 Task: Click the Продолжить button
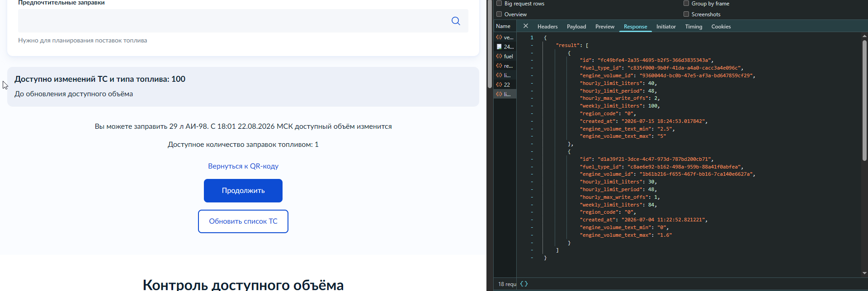243,191
